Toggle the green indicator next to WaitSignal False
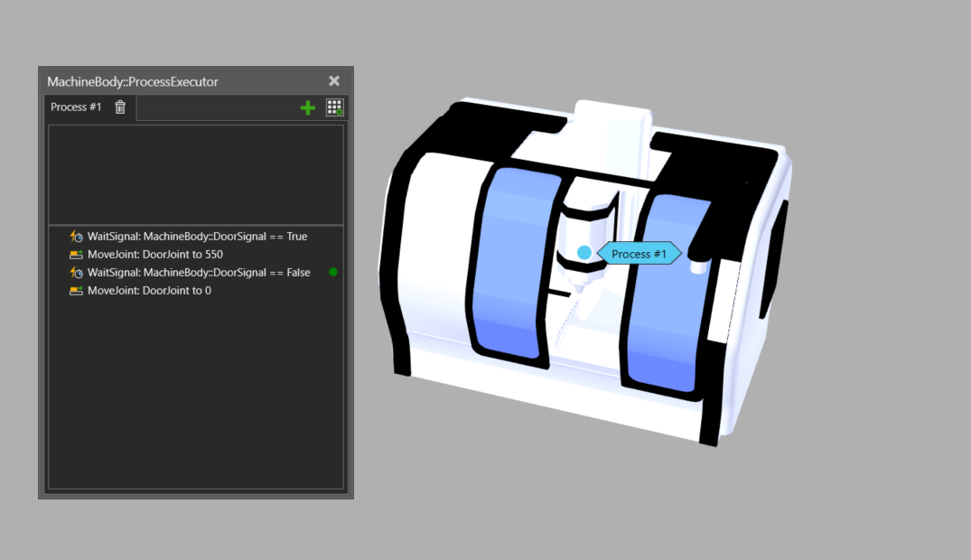The image size is (971, 560). point(333,272)
